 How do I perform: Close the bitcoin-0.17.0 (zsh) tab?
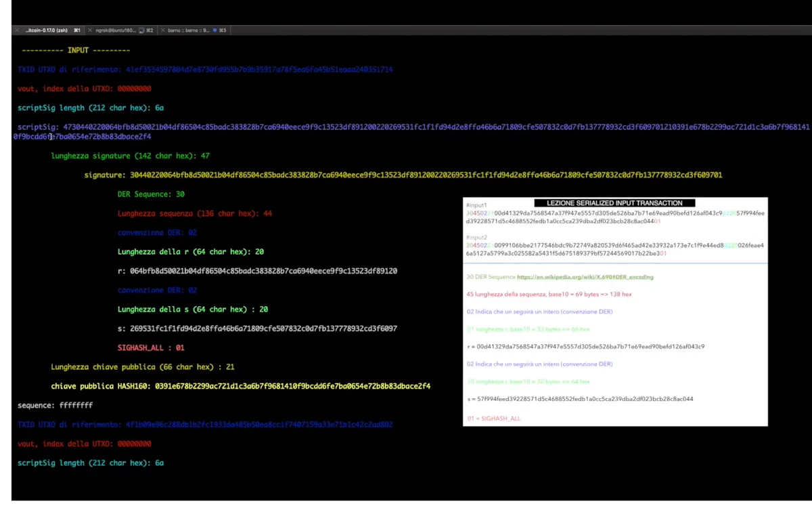(x=18, y=30)
